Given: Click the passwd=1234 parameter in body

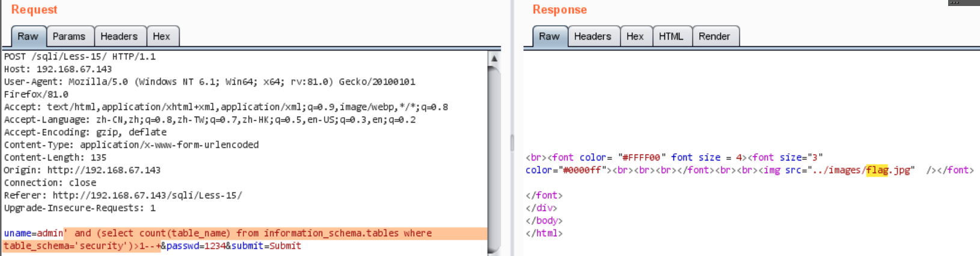Looking at the screenshot, I should [x=195, y=246].
